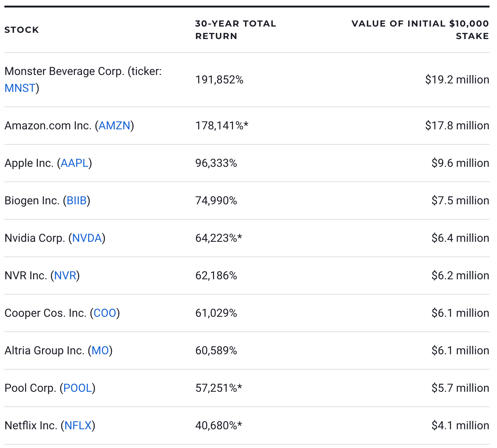Select the $19.2 million stake value
497x448 pixels.
click(x=457, y=80)
